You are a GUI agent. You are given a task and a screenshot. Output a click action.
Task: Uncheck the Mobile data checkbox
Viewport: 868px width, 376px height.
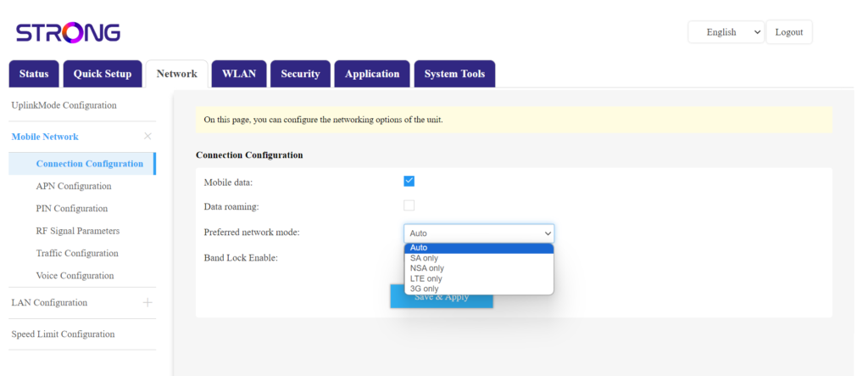click(x=409, y=182)
